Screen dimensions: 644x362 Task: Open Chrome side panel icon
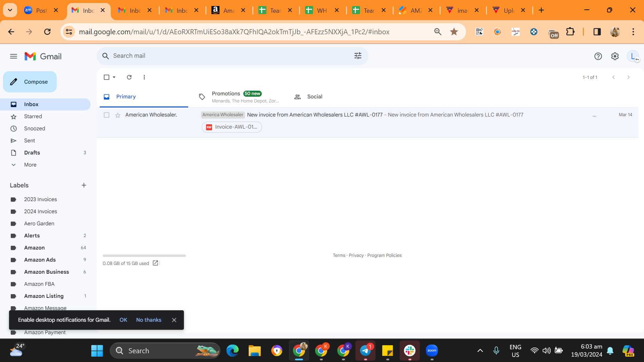597,32
